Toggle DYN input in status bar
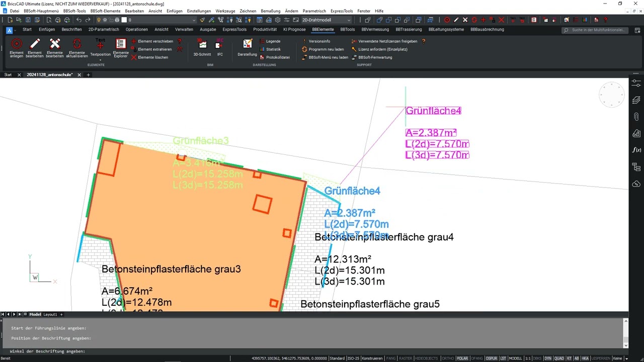The height and width of the screenshot is (362, 644). 548,358
